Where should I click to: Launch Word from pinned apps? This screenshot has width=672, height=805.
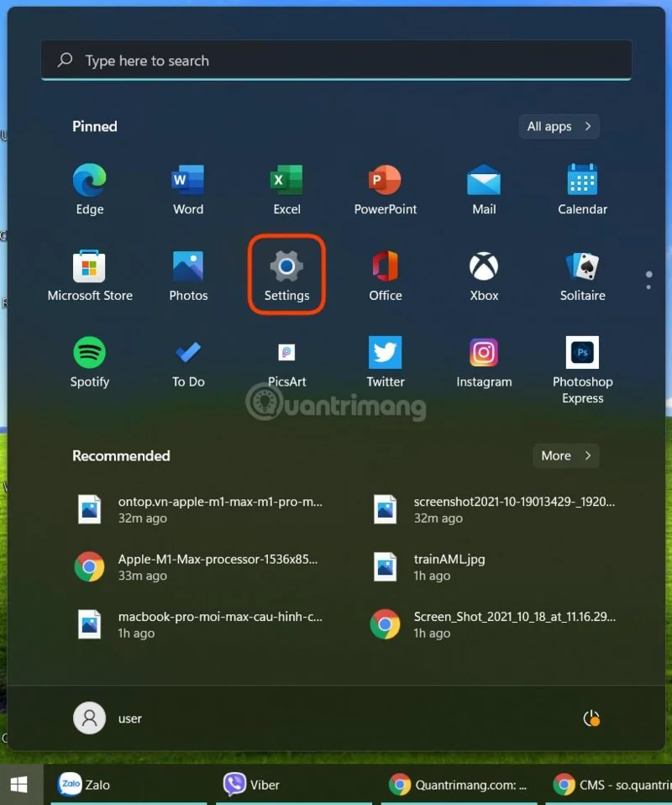click(x=188, y=189)
